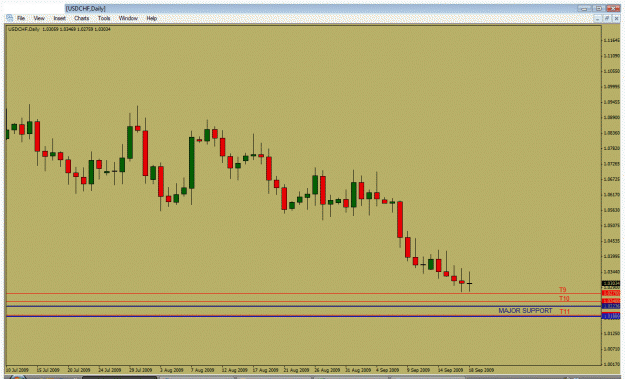625x379 pixels.
Task: Close the inner chart window
Action: pyautogui.click(x=617, y=19)
